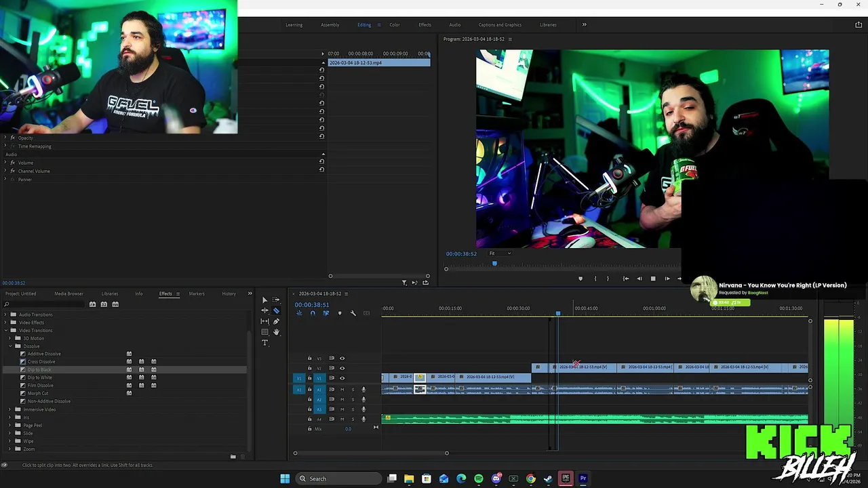
Task: Enable voice-over record on A3
Action: click(x=363, y=409)
